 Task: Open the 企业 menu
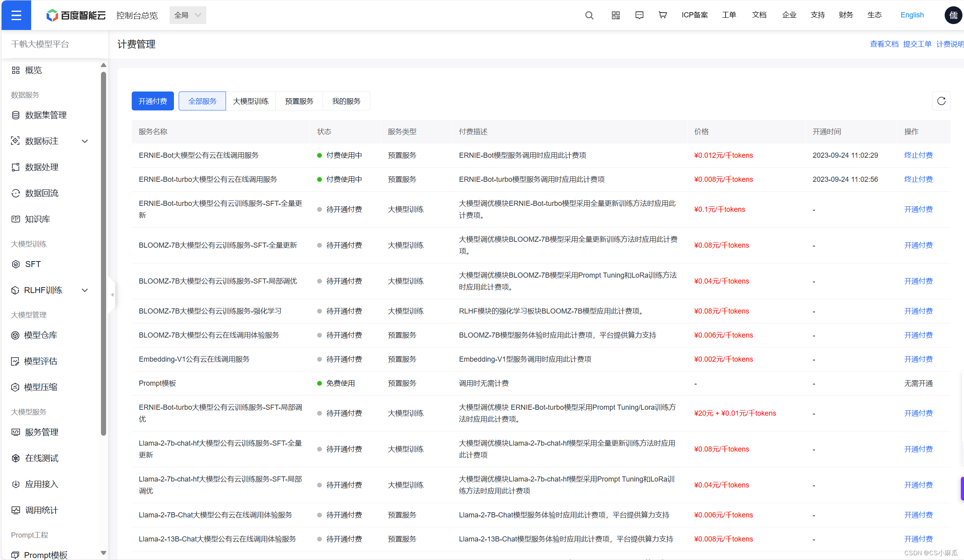[789, 15]
